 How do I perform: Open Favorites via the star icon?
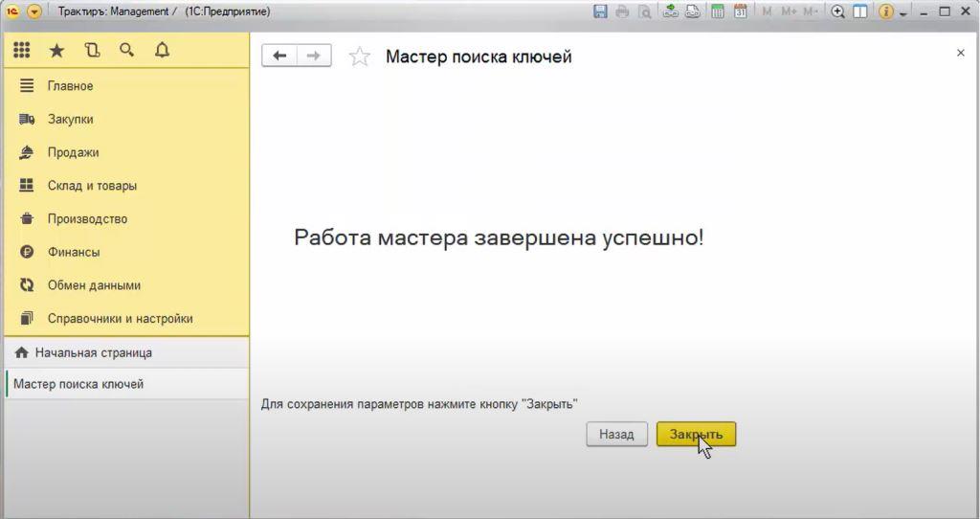tap(56, 51)
